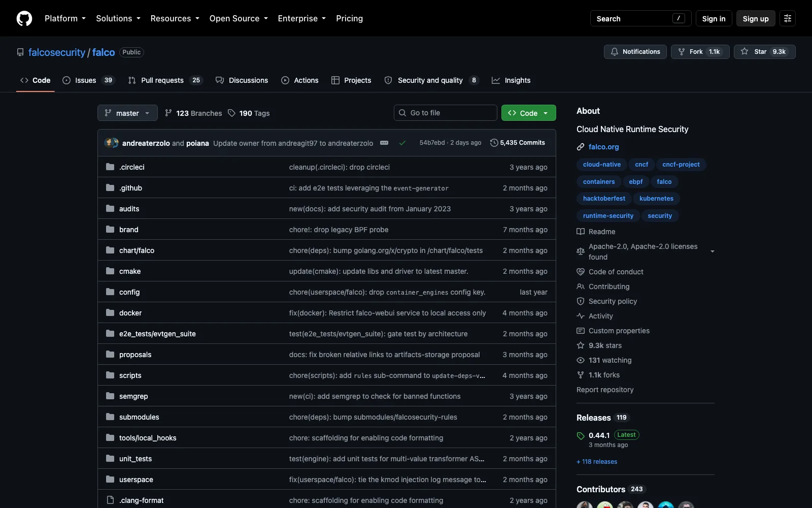Open the Pull requests tab
The height and width of the screenshot is (508, 812).
(165, 80)
